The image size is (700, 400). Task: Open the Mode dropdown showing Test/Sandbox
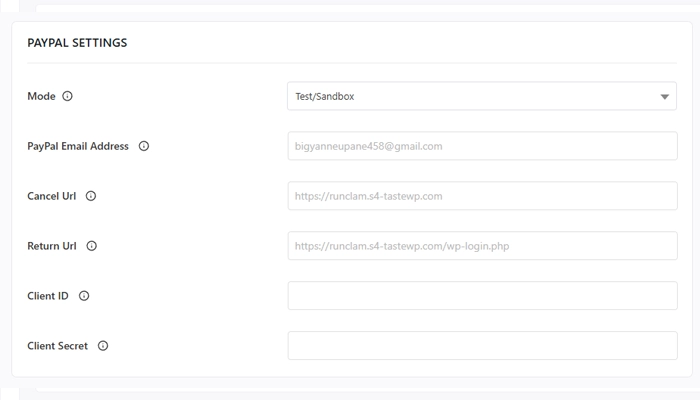click(x=482, y=96)
